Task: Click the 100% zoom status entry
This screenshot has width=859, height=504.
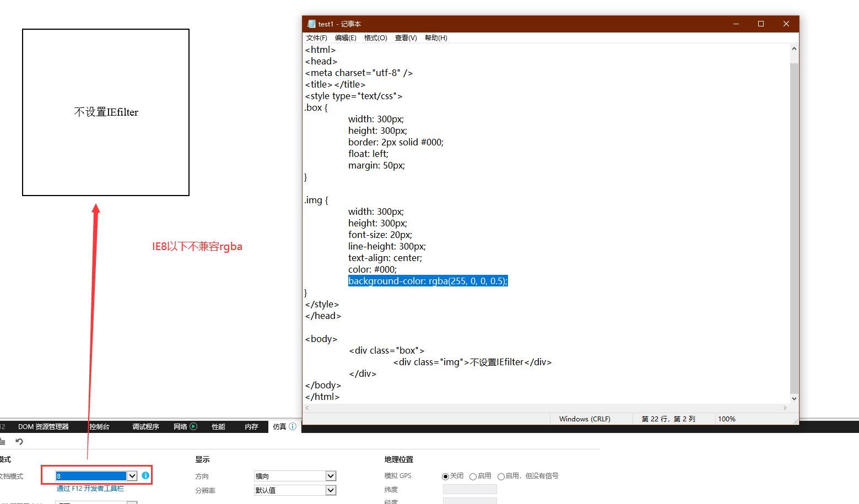Action: click(x=727, y=419)
